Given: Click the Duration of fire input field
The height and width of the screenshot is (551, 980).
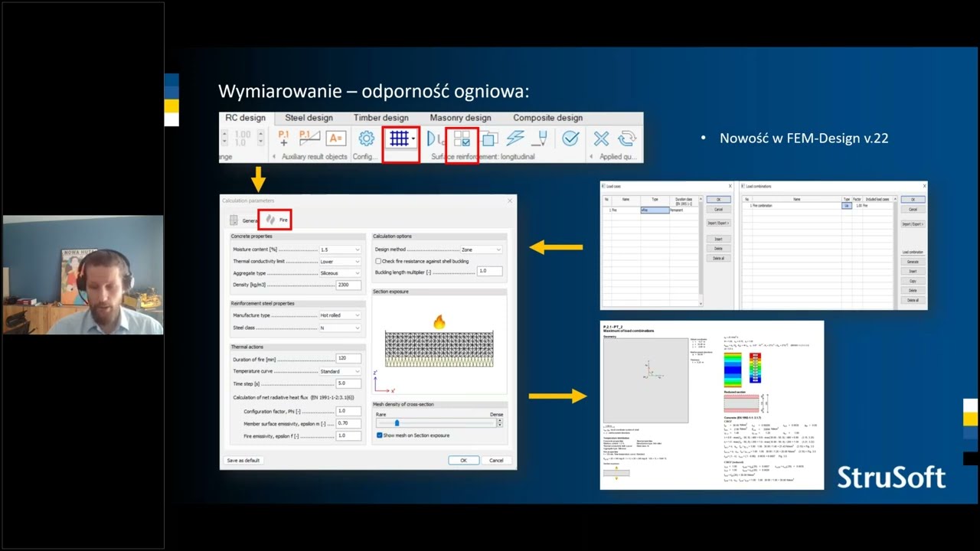Looking at the screenshot, I should pos(348,358).
